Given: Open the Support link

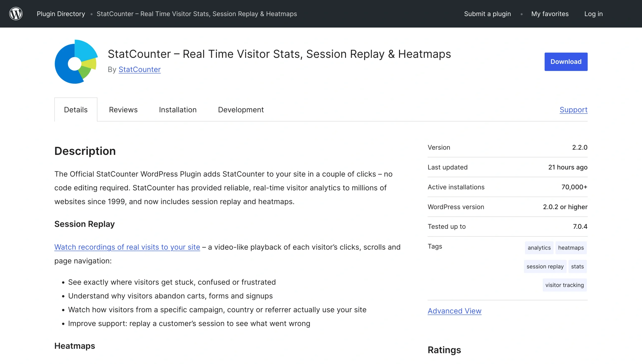Looking at the screenshot, I should point(574,110).
